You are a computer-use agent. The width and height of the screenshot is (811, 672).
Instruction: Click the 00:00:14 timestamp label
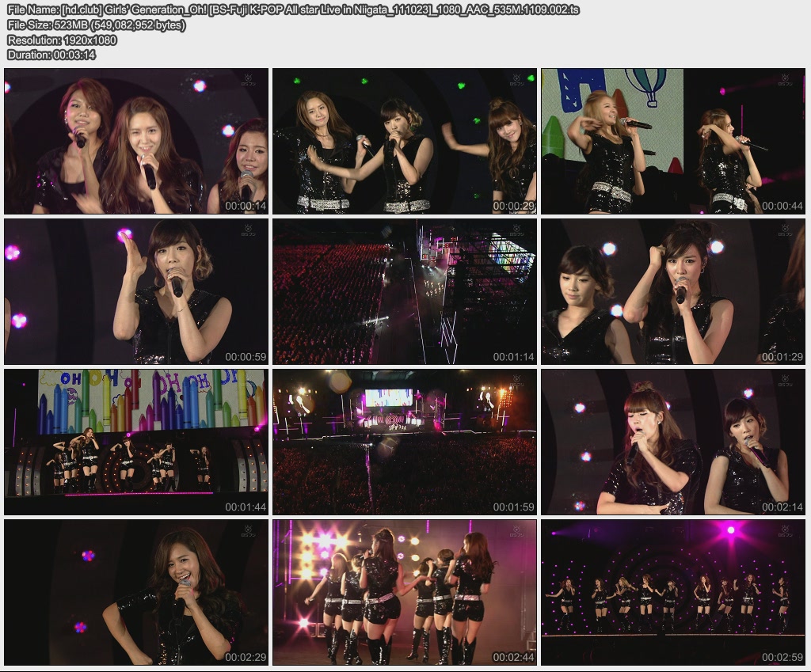tap(246, 206)
